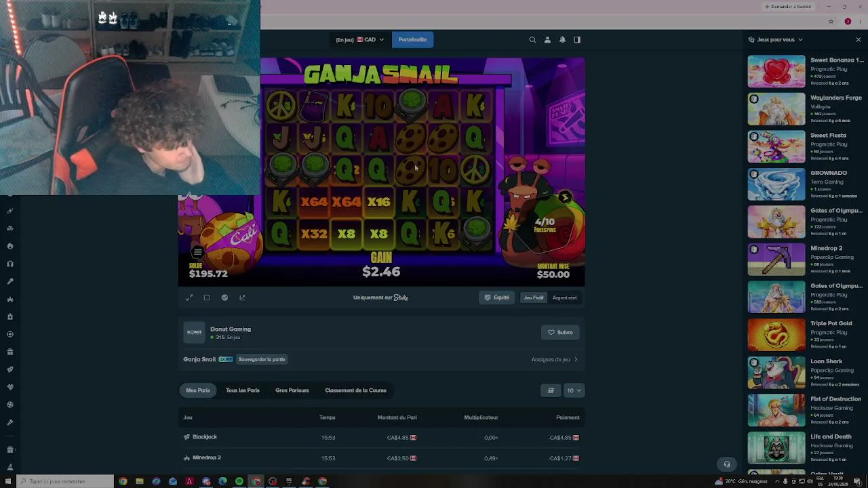
Task: Click the Temps column header
Action: coord(327,418)
